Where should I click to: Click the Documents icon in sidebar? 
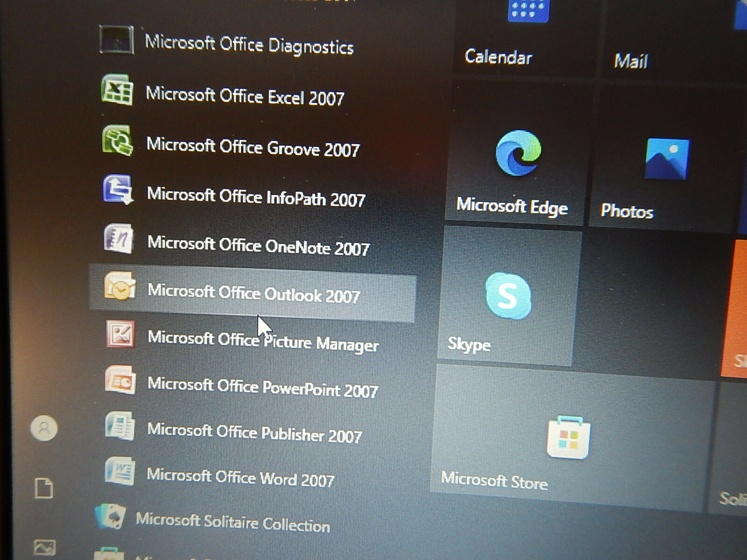[x=44, y=488]
